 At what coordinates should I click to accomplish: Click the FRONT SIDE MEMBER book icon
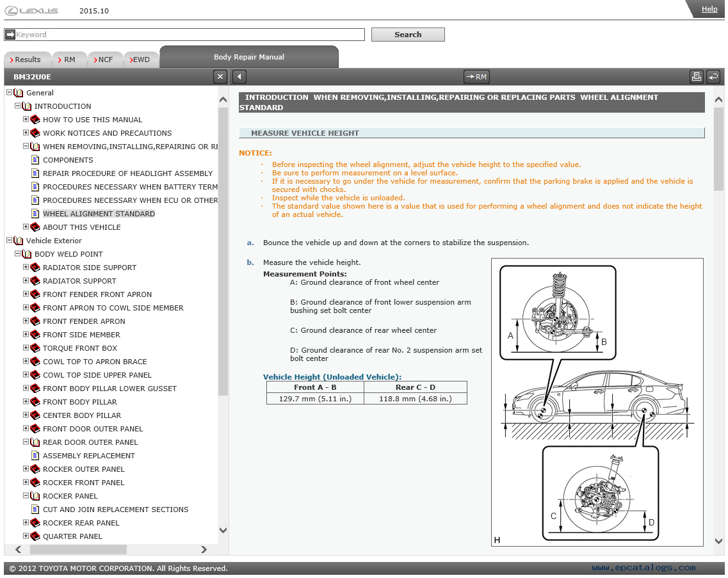tap(35, 335)
